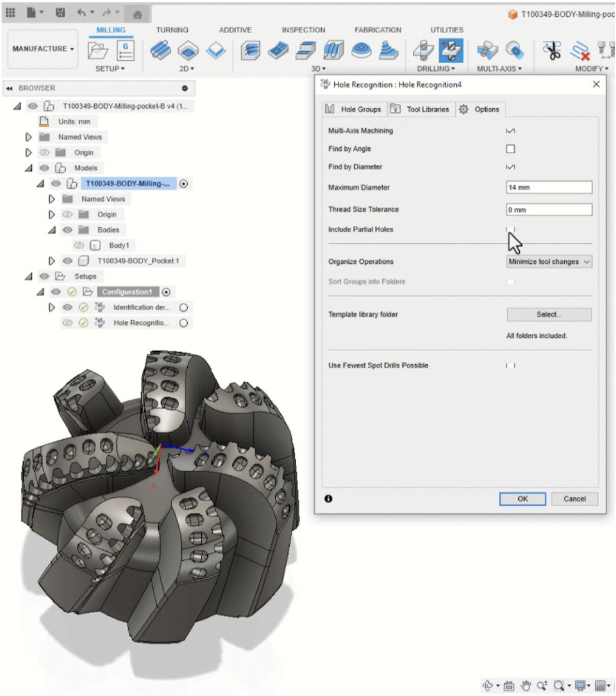Select the Hole Recognition tool icon

451,51
